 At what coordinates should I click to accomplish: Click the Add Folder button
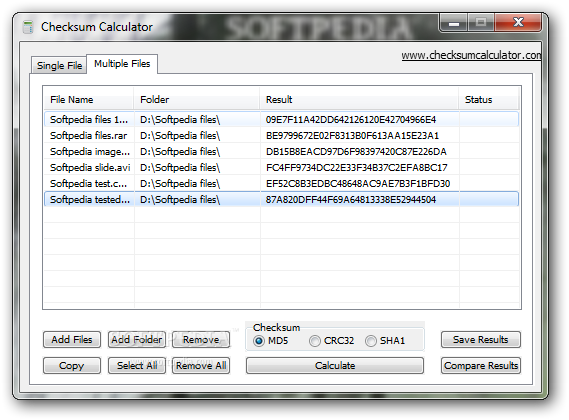coord(136,339)
